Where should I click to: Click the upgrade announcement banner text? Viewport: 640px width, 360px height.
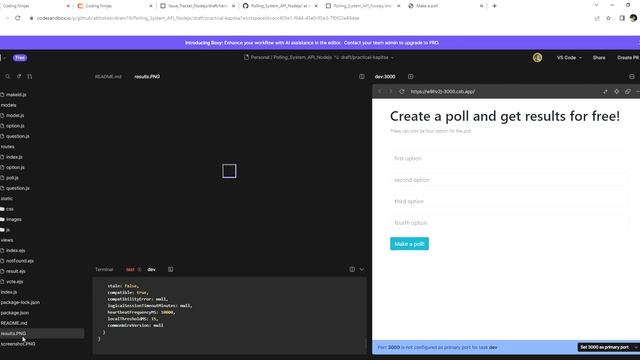pyautogui.click(x=312, y=42)
